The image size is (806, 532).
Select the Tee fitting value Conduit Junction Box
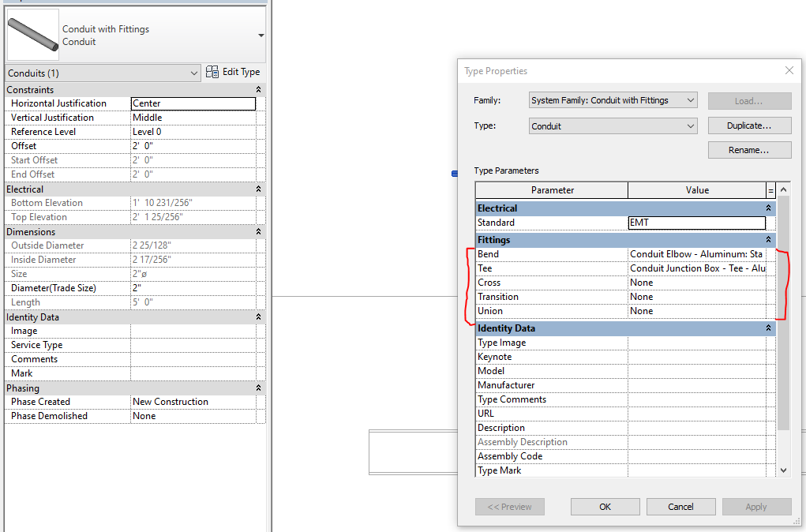click(696, 268)
